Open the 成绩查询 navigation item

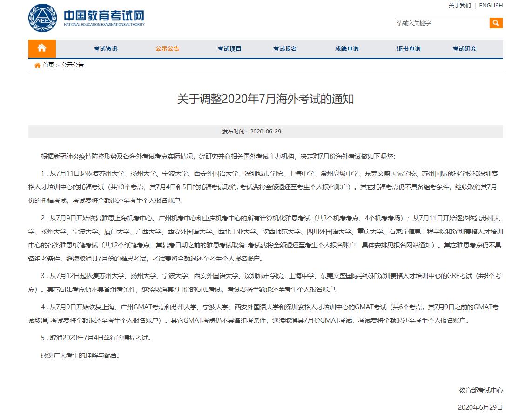tap(347, 49)
